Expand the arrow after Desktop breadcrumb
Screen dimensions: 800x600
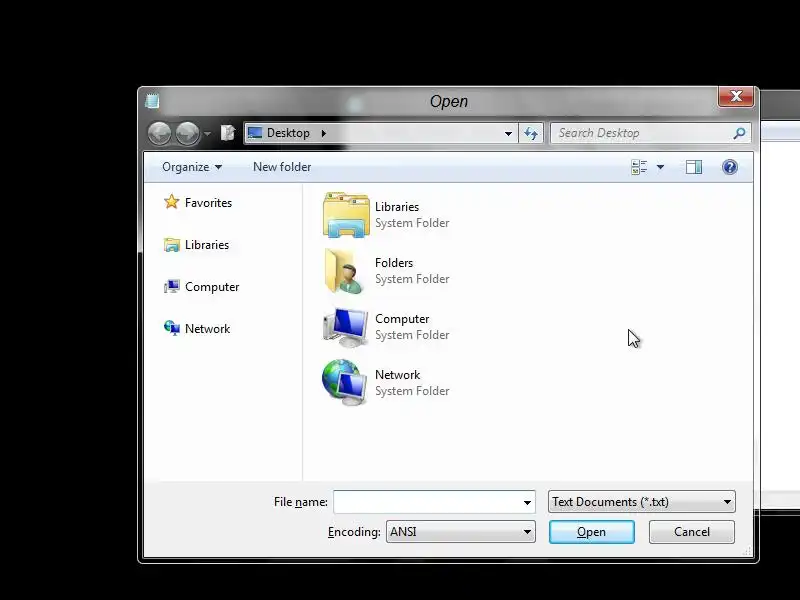click(323, 133)
